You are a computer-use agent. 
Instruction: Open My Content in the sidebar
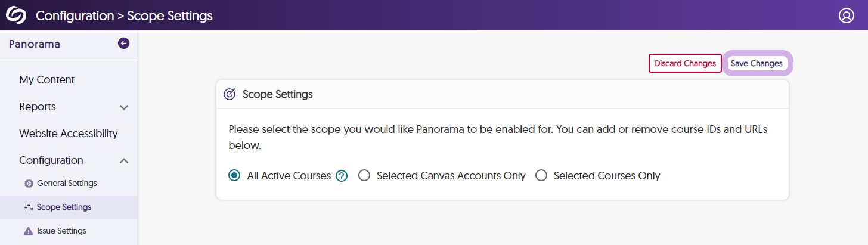(x=46, y=80)
